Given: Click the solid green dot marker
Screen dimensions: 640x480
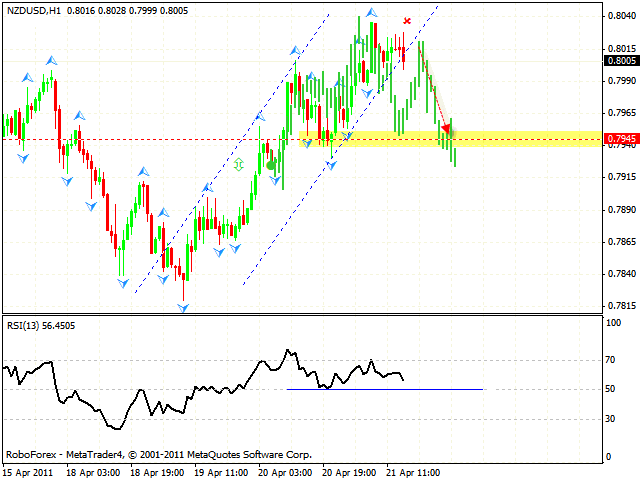Looking at the screenshot, I should (271, 164).
